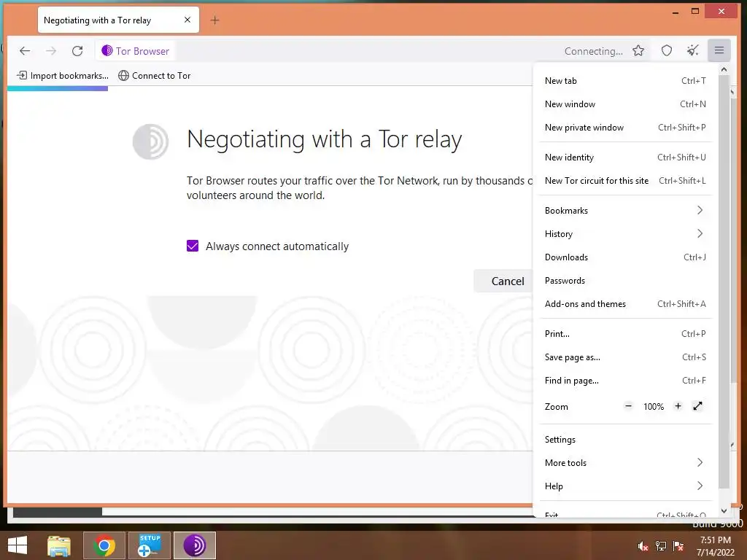Open the Windows Start button
The height and width of the screenshot is (560, 747).
[x=18, y=545]
